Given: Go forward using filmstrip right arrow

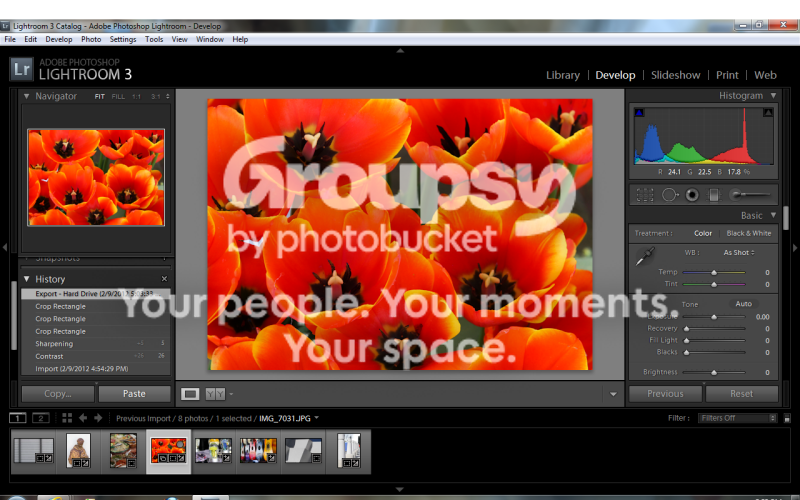Looking at the screenshot, I should pos(98,418).
